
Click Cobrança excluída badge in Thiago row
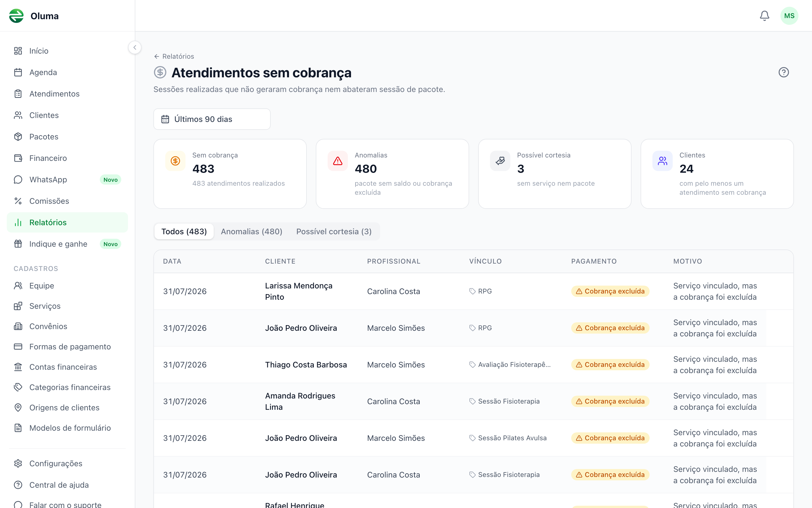[610, 365]
